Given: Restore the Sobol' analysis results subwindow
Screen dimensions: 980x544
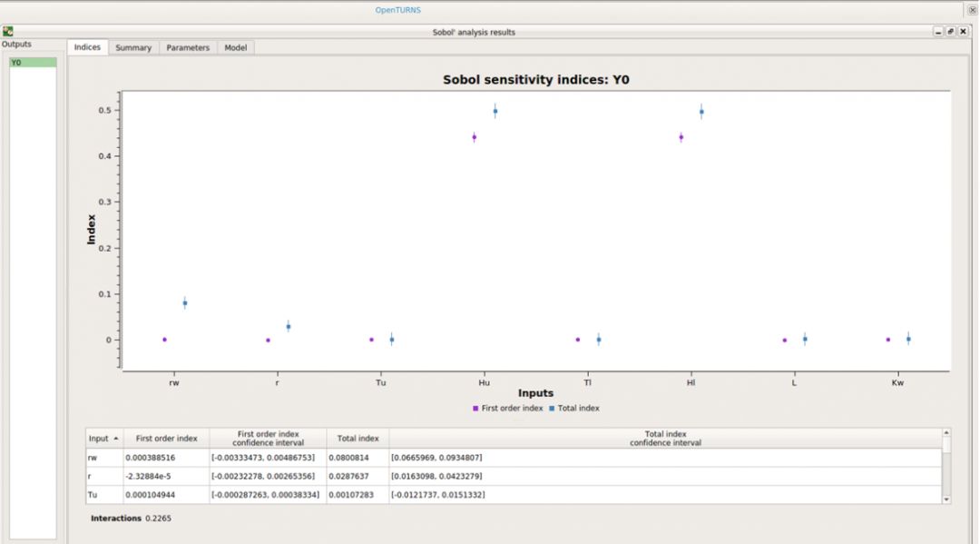Looking at the screenshot, I should (951, 31).
